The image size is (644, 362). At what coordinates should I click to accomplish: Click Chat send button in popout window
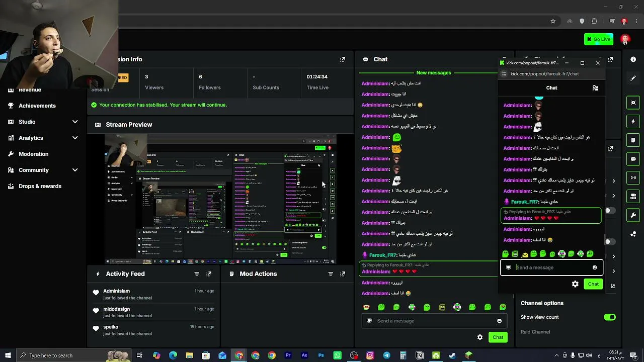(x=593, y=284)
